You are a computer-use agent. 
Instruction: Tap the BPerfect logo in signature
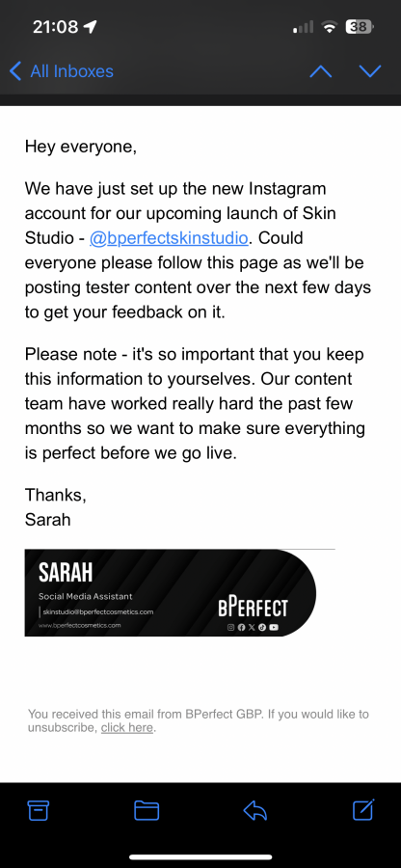[253, 606]
